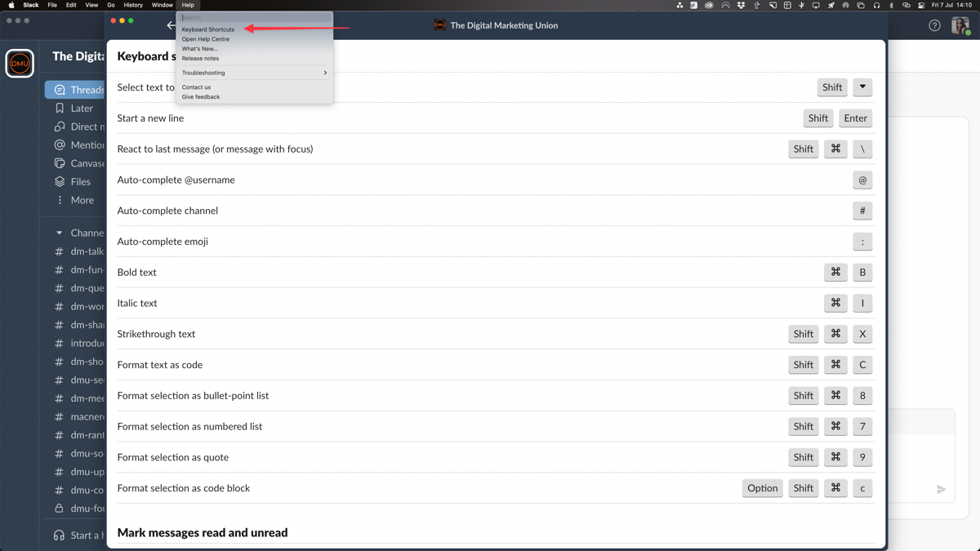View Mentions in the sidebar
Image resolution: width=980 pixels, height=551 pixels.
(x=83, y=144)
